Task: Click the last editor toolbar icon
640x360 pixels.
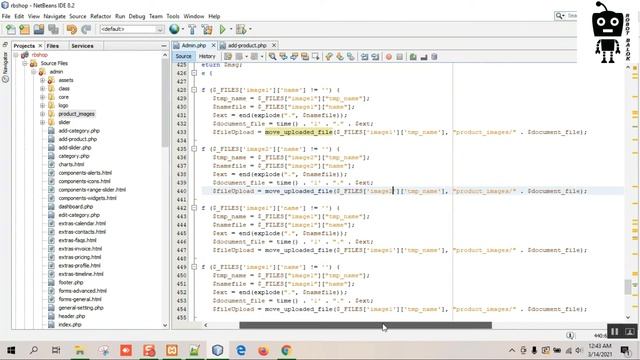Action: (x=434, y=57)
